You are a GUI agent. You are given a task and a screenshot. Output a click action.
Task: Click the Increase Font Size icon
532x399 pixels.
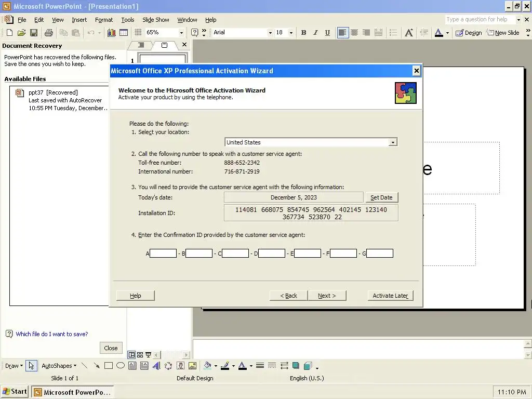pos(409,33)
